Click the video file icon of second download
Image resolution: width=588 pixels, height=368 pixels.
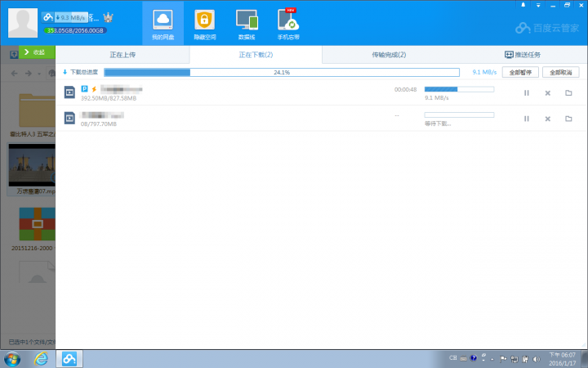pos(69,119)
